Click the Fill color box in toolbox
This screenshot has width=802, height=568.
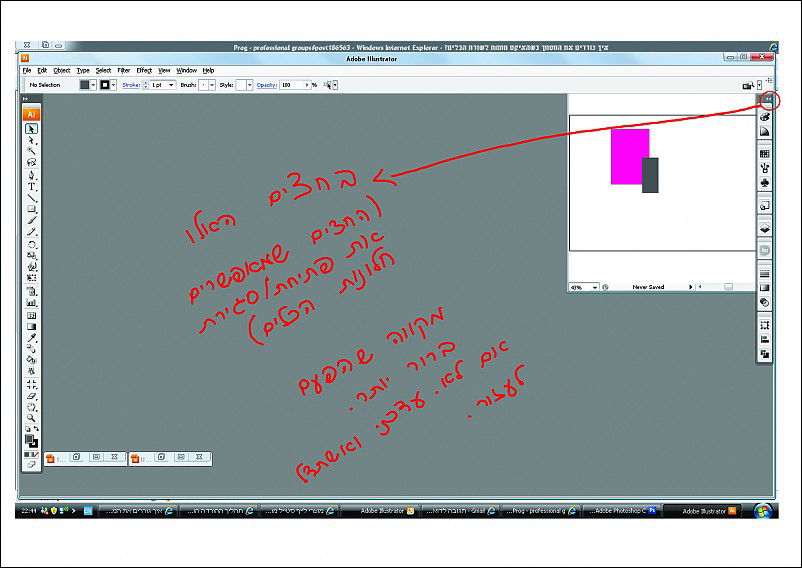pos(30,439)
